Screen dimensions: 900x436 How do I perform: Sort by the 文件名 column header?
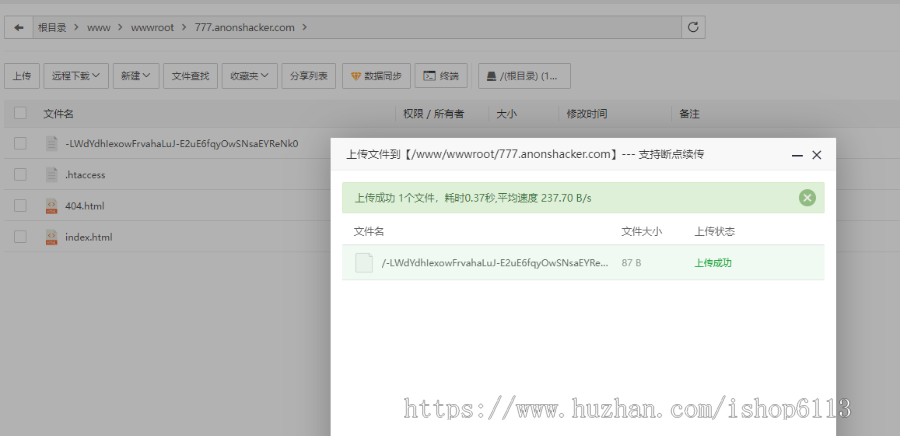click(59, 114)
